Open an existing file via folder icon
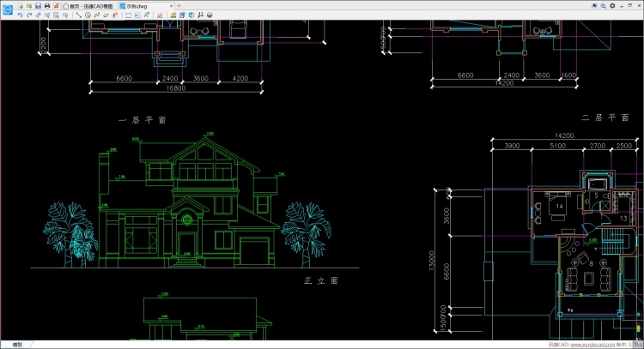 tap(29, 6)
